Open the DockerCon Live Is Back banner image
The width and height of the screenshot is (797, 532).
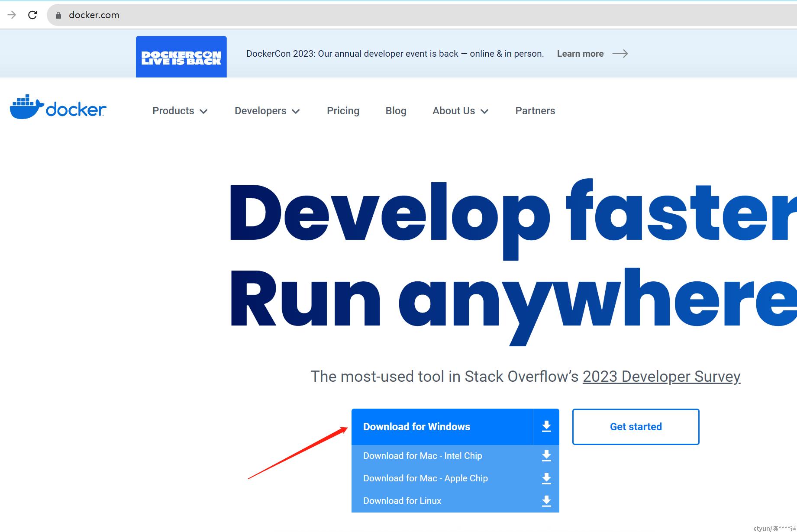[x=181, y=57]
